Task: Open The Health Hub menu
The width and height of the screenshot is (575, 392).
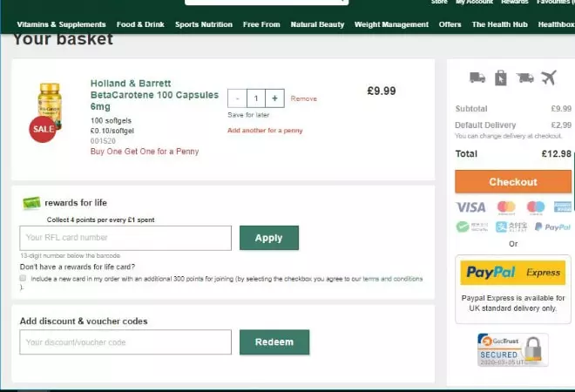Action: 499,24
